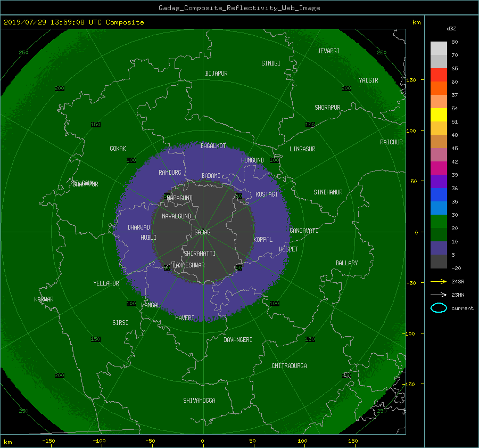Click the dBZ legend heading

pos(451,29)
